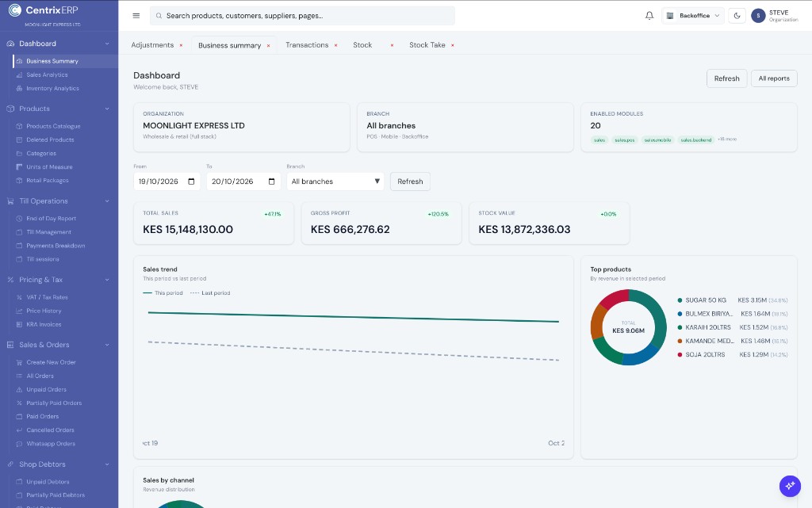Close the Stock Take tab

(453, 45)
